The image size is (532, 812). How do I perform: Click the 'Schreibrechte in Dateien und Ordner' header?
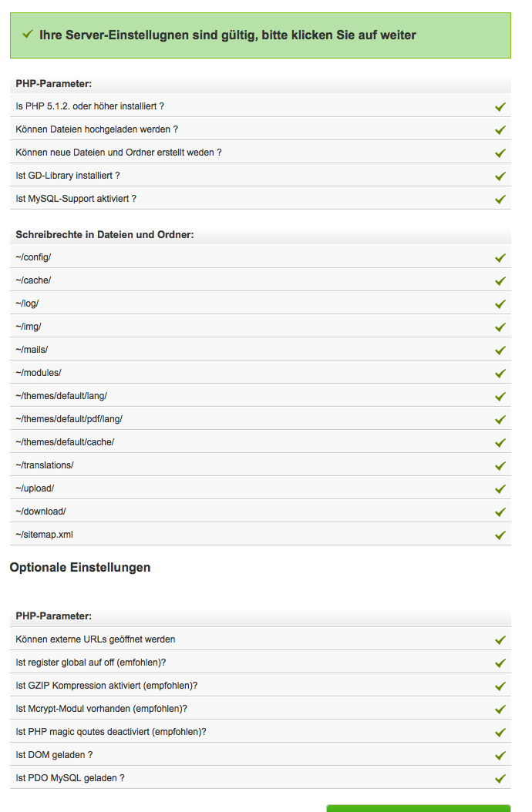point(104,234)
